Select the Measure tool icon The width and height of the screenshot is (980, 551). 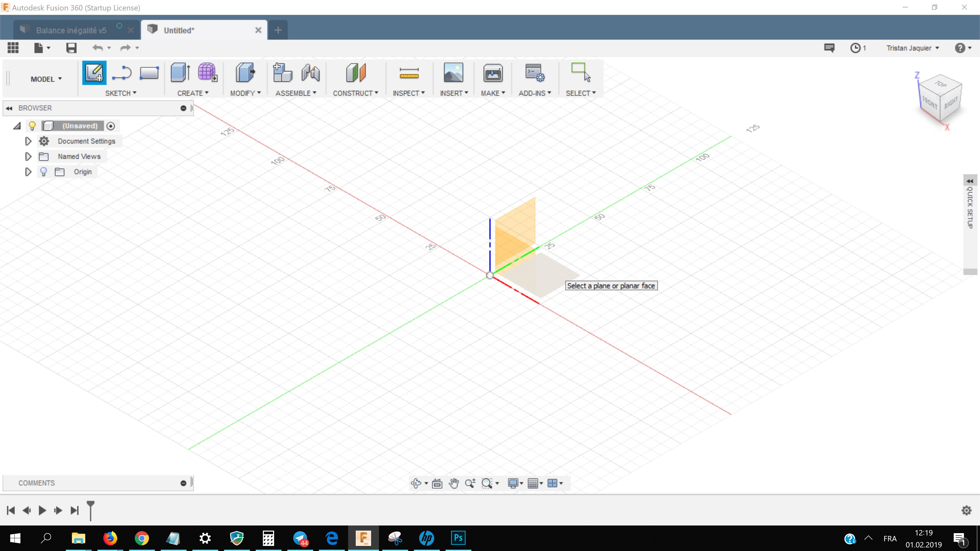coord(409,73)
